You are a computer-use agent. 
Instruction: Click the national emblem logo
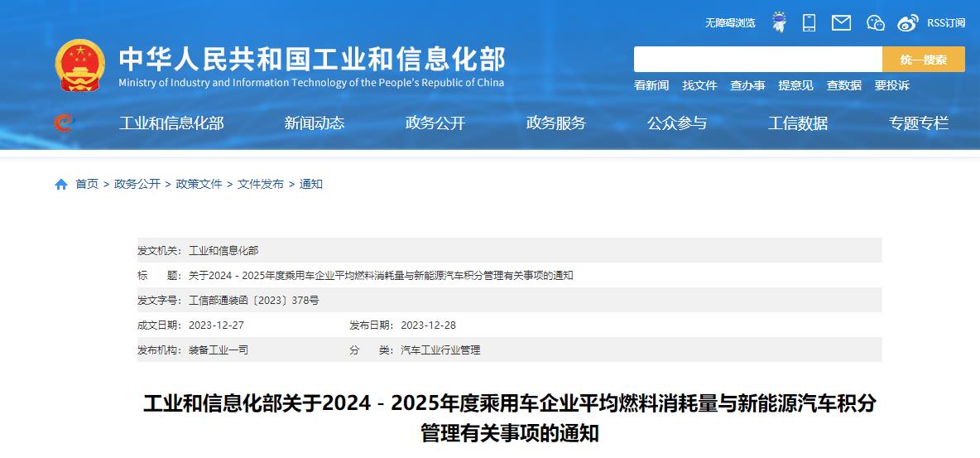(80, 65)
